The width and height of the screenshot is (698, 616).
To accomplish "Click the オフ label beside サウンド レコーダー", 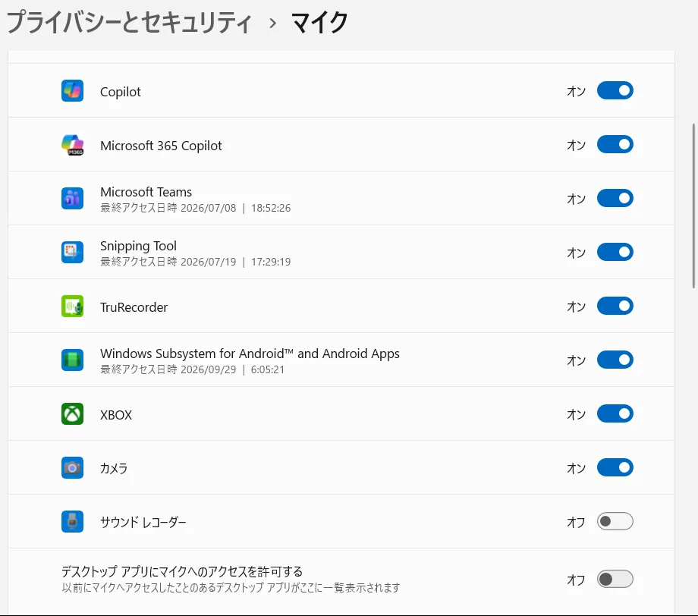I will coord(576,522).
